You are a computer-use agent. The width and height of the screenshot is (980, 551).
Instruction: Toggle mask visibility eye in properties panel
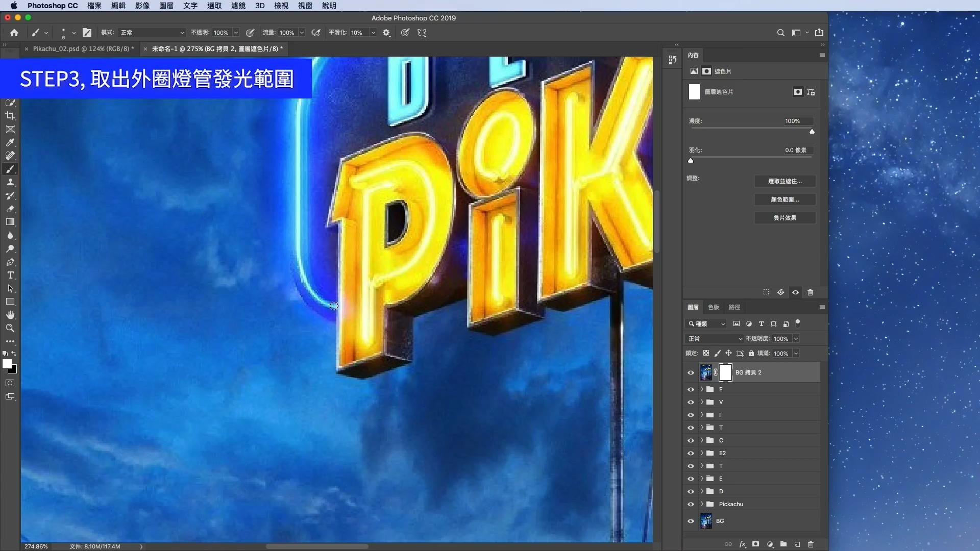795,292
